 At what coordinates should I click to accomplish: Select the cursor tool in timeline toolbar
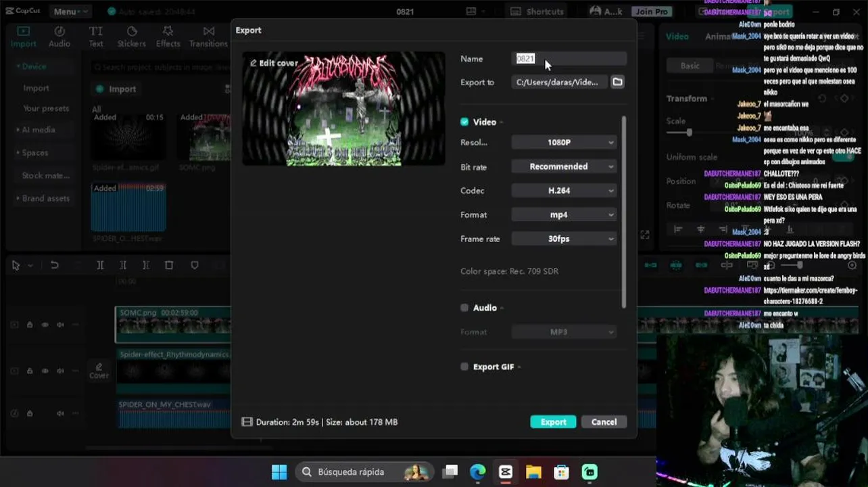[x=16, y=265]
